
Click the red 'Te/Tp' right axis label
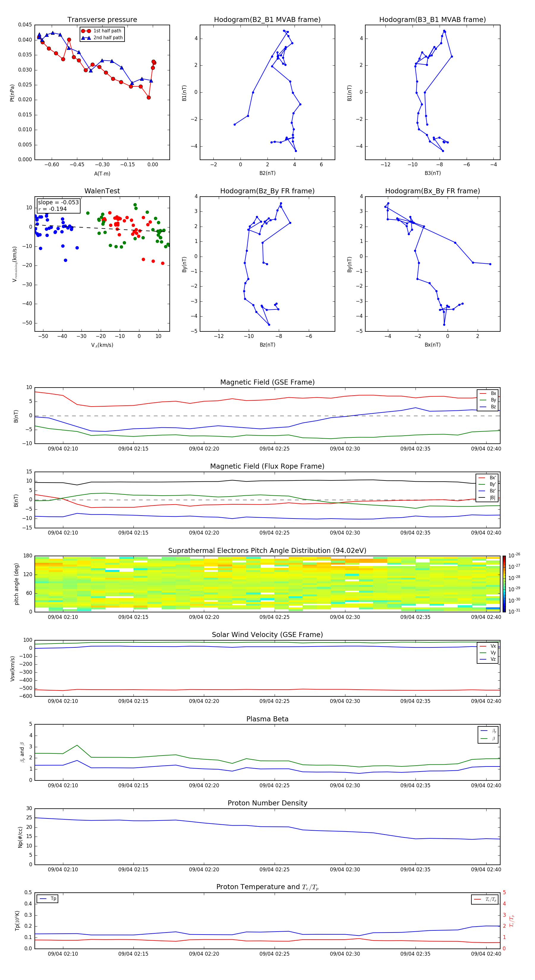tap(512, 921)
